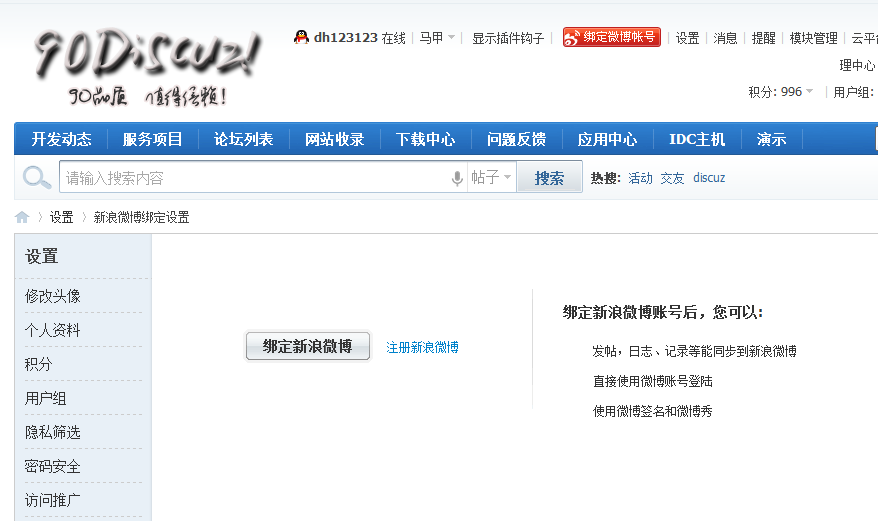Screen dimensions: 878x521
Task: Open the 服务项目 nav tab
Action: (x=152, y=139)
